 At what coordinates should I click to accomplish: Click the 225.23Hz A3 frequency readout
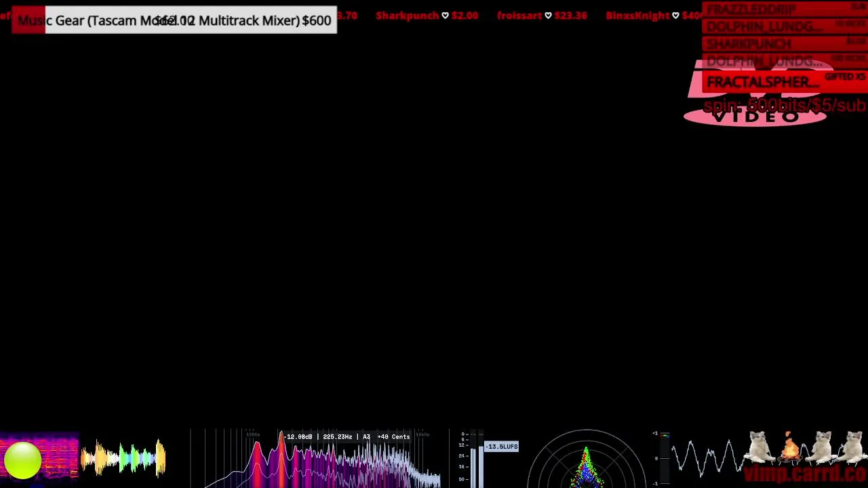click(x=347, y=436)
